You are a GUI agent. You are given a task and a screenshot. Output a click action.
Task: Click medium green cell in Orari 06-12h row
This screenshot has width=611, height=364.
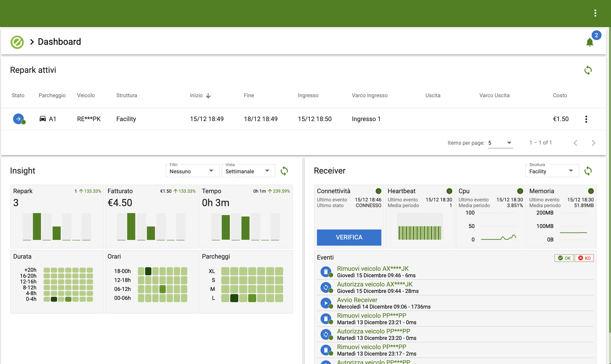tap(163, 289)
